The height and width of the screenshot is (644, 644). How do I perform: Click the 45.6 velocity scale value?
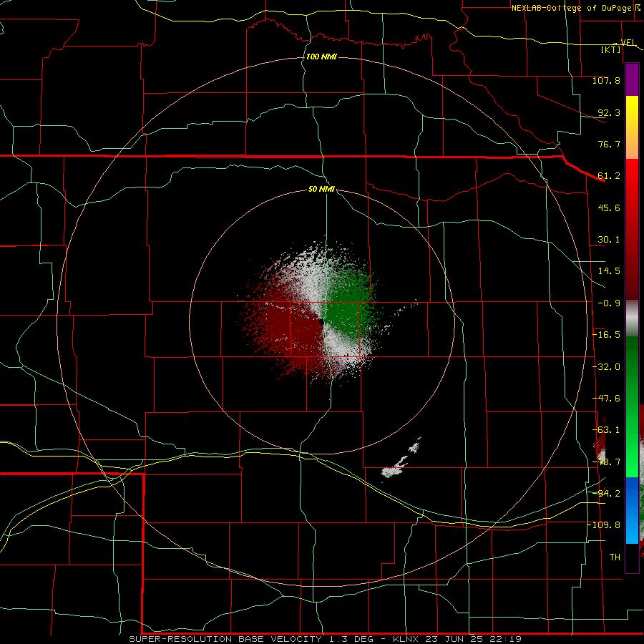[x=609, y=208]
